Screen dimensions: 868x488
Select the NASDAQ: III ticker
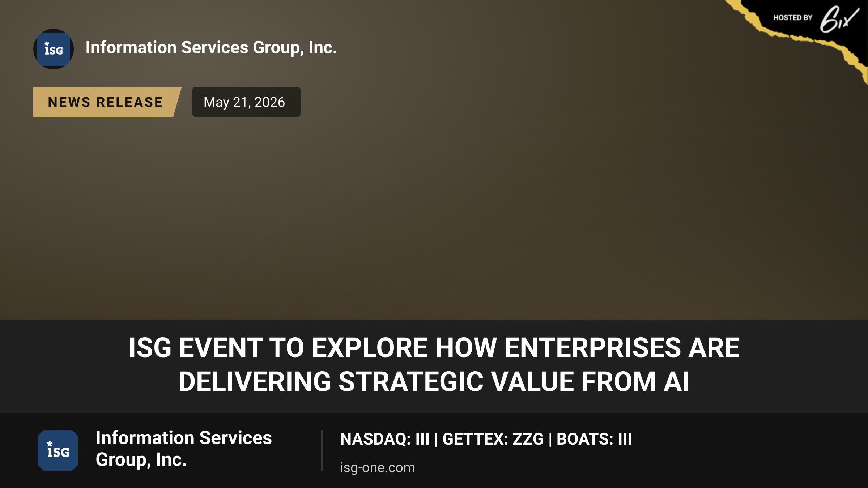pos(385,439)
